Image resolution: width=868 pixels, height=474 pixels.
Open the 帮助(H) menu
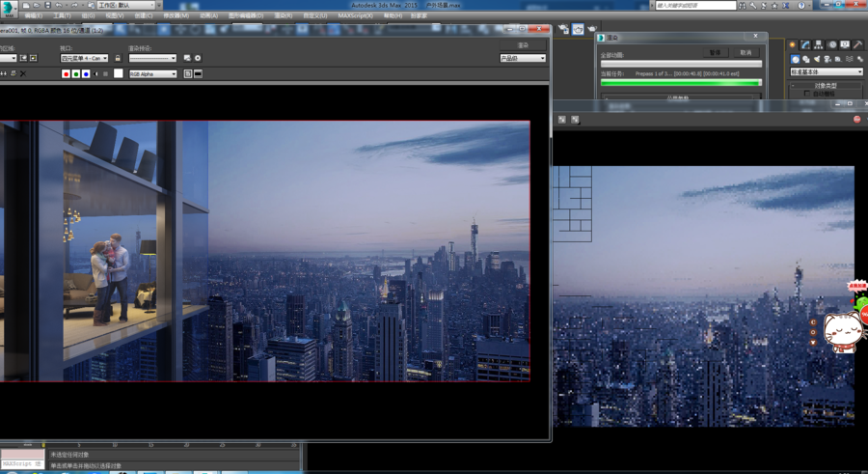[x=393, y=15]
